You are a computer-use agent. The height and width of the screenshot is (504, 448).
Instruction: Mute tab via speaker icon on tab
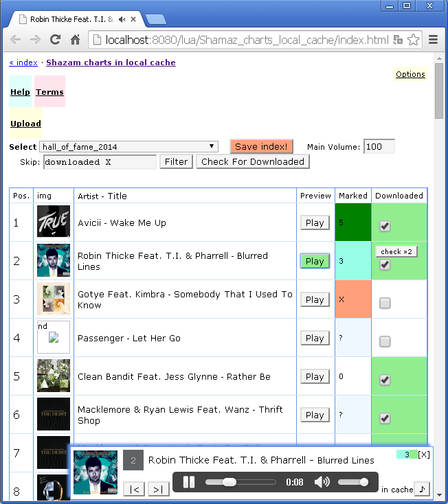pos(122,20)
